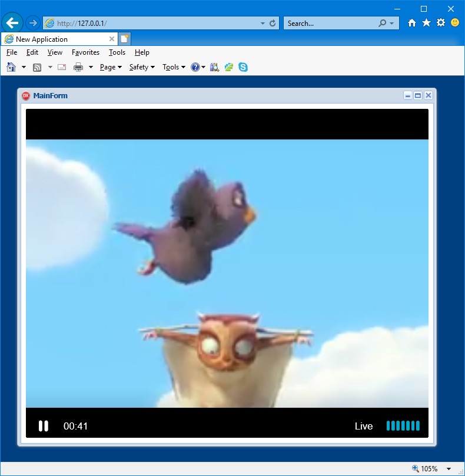This screenshot has height=476, width=465.
Task: Click the red MainForm logo icon
Action: [26, 96]
